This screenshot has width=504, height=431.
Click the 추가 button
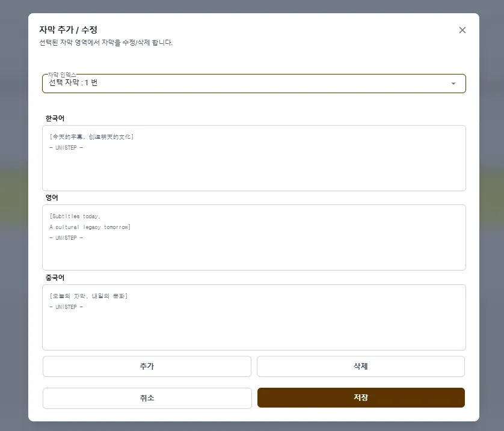click(x=147, y=366)
